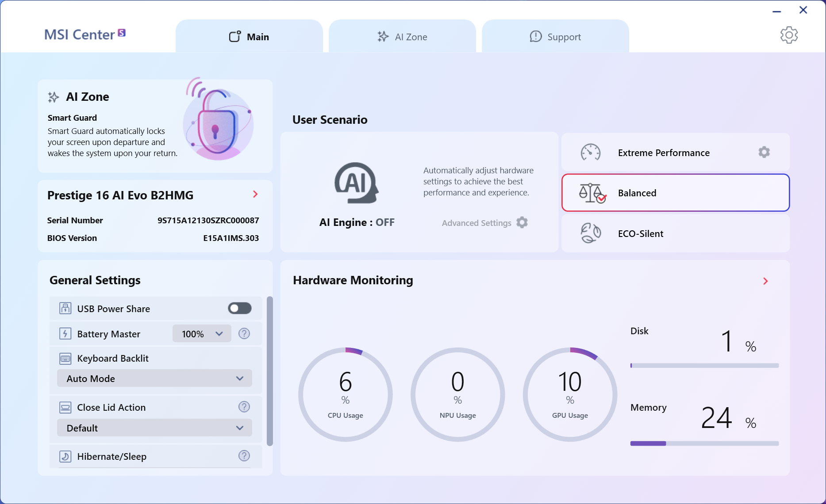Open Hibernate/Sleep help icon

click(244, 456)
